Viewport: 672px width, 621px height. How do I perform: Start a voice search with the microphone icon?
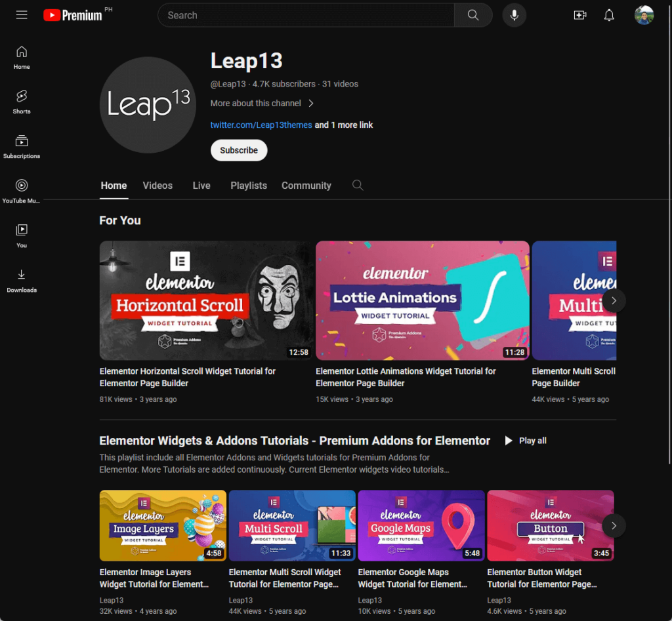[x=514, y=14]
